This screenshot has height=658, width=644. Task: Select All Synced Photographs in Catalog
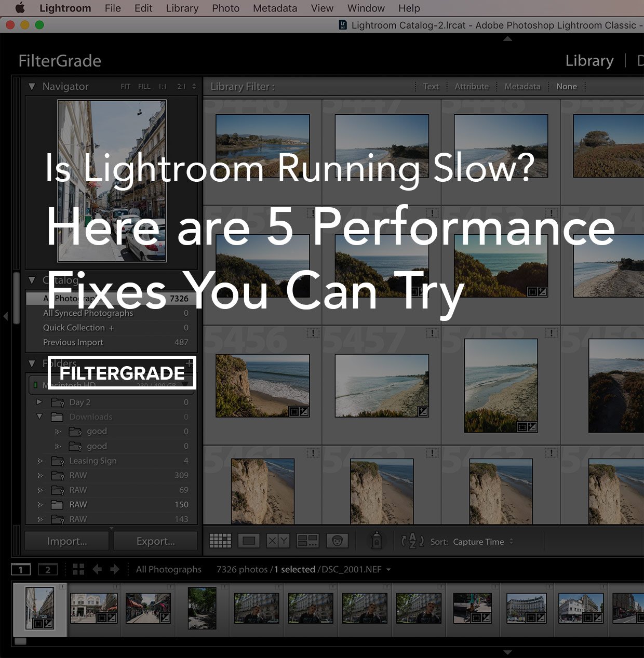pos(112,313)
